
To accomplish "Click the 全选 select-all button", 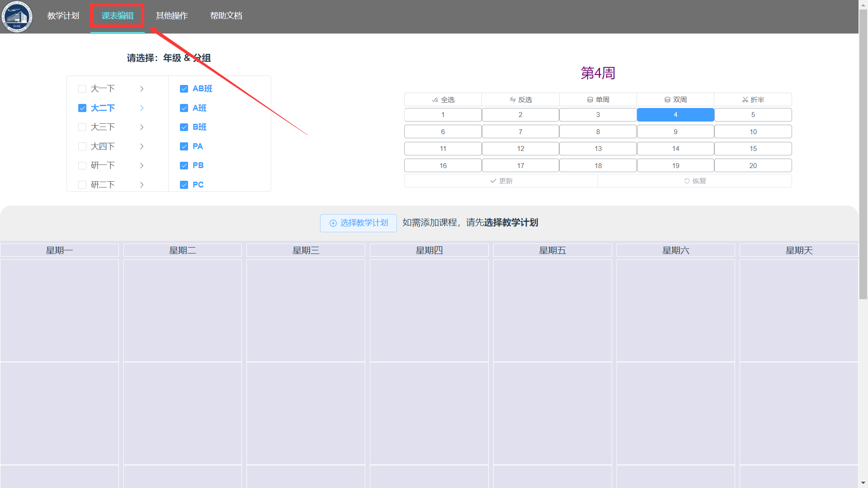I will [443, 99].
